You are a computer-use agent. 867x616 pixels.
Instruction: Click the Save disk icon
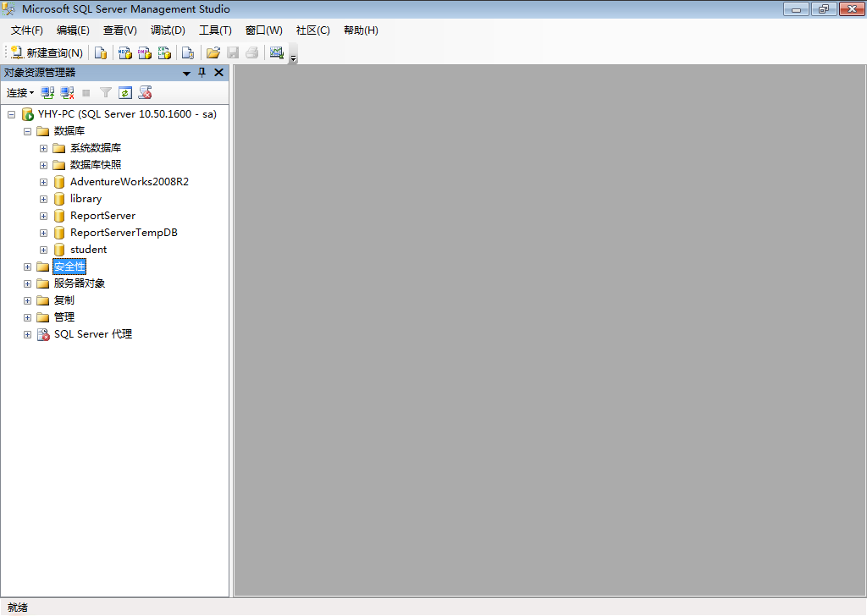[233, 52]
